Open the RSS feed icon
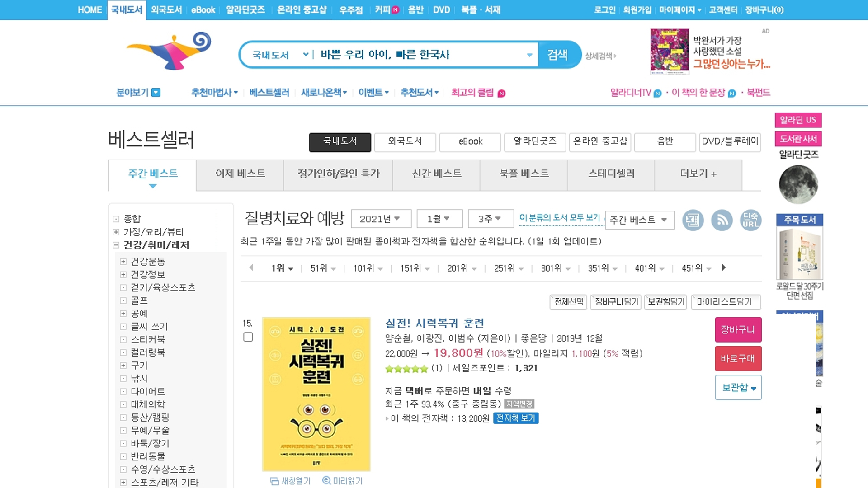Viewport: 868px width, 488px height. (x=722, y=221)
